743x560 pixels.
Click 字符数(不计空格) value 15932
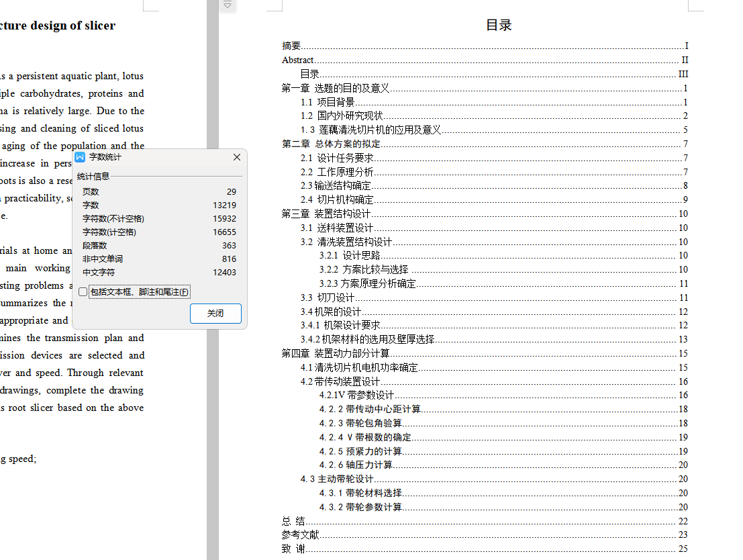coord(225,219)
